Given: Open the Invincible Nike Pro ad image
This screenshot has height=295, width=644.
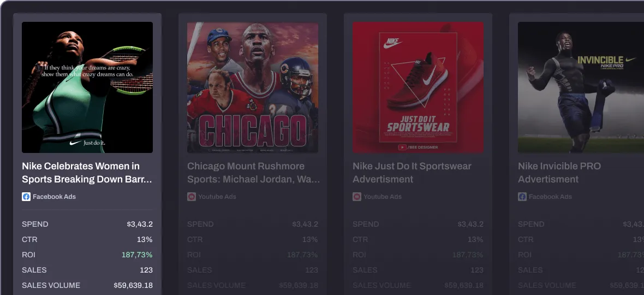Looking at the screenshot, I should tap(581, 87).
